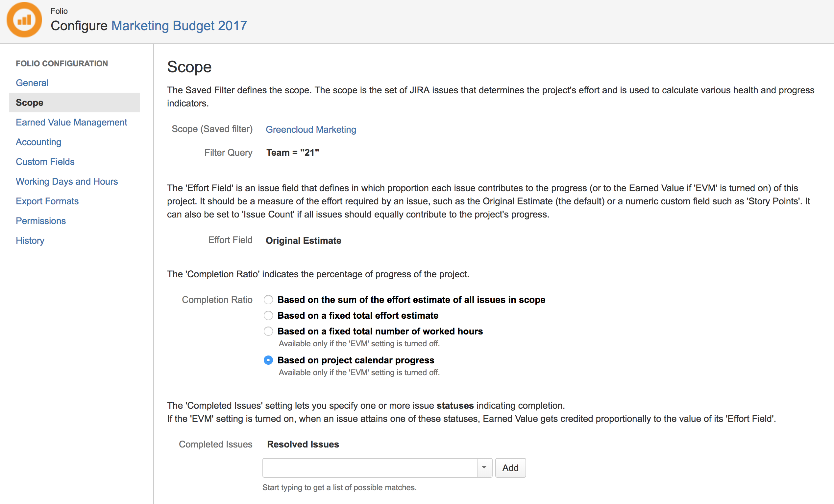This screenshot has width=834, height=504.
Task: Open the Earned Value Management settings
Action: pos(71,122)
